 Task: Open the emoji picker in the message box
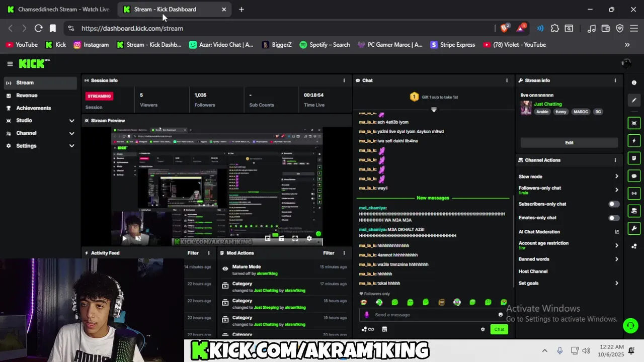[x=500, y=315]
